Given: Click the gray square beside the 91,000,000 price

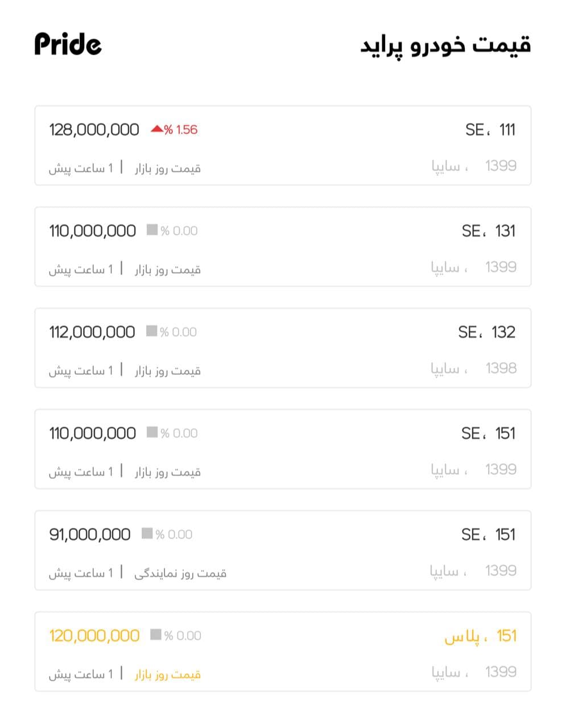Looking at the screenshot, I should point(147,533).
